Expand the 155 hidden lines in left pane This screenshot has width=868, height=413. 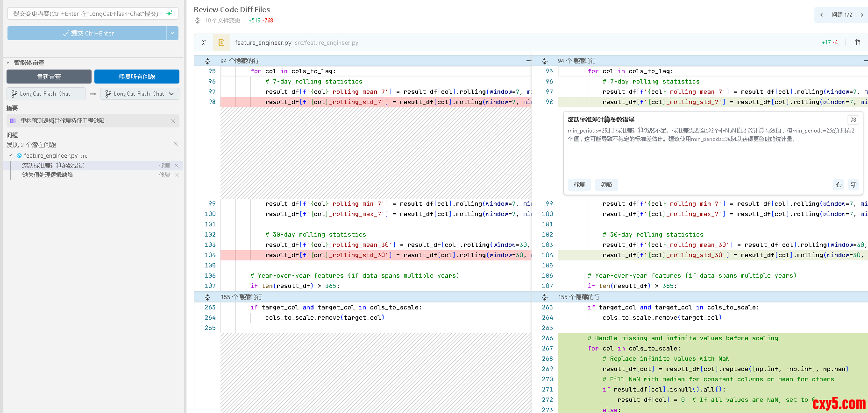(x=208, y=297)
